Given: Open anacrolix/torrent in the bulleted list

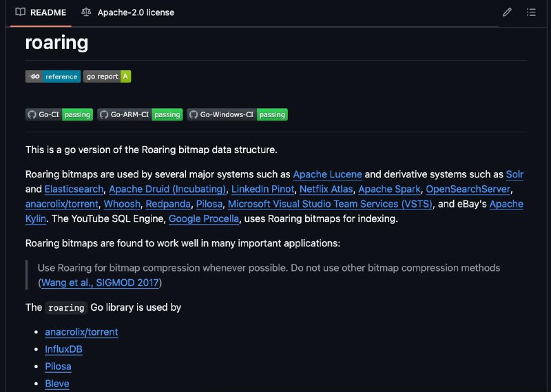Looking at the screenshot, I should coord(81,332).
